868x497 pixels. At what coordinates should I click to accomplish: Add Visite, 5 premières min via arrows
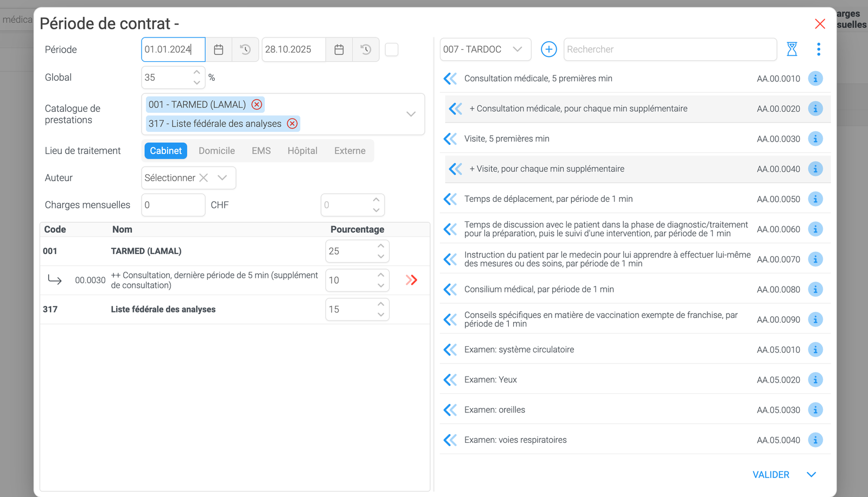450,139
